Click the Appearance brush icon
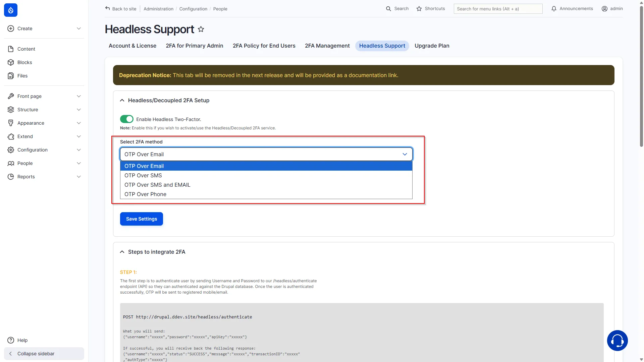The image size is (644, 362). [x=11, y=123]
